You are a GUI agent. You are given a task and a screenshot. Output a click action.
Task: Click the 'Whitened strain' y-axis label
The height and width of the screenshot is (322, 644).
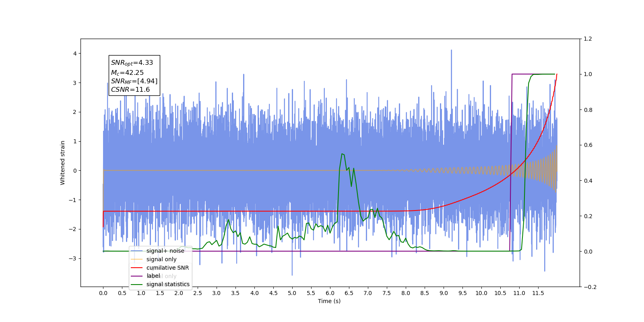coord(63,163)
